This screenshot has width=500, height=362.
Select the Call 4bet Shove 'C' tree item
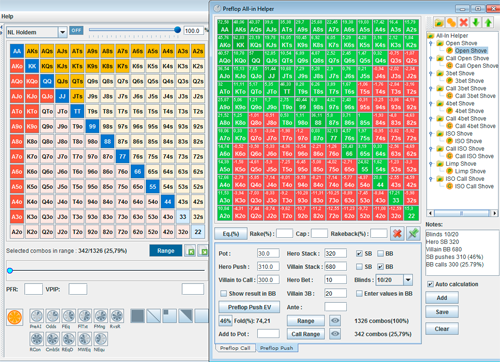tap(471, 126)
